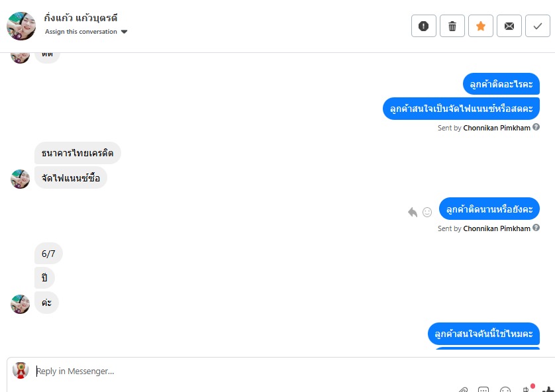Screen dimensions: 555x392
Task: Open the customer's name in header
Action: pos(81,18)
